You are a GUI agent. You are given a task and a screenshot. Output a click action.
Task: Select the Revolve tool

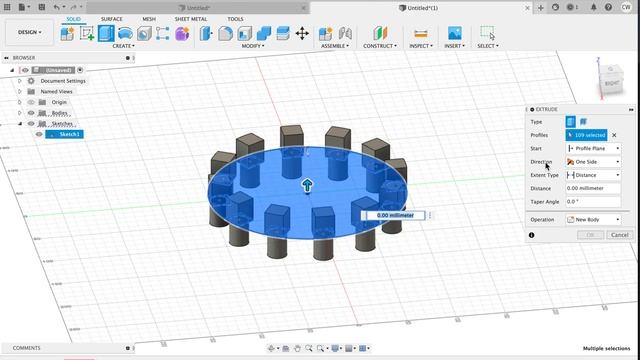coord(125,33)
